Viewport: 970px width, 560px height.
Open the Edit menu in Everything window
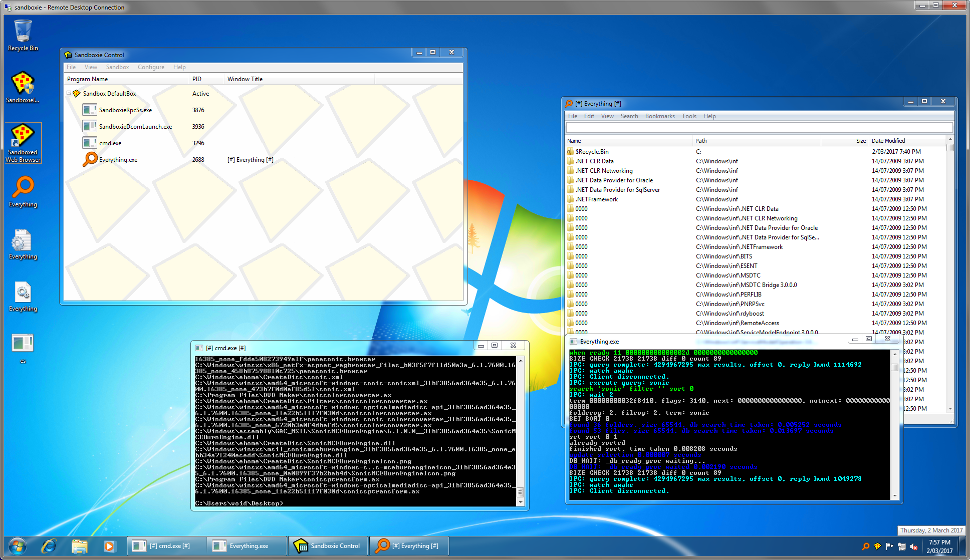[589, 116]
